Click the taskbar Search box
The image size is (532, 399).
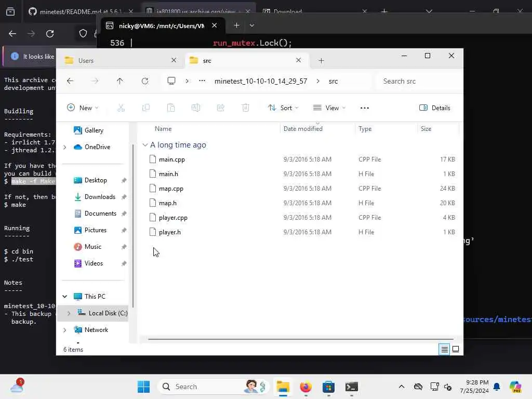(x=213, y=387)
